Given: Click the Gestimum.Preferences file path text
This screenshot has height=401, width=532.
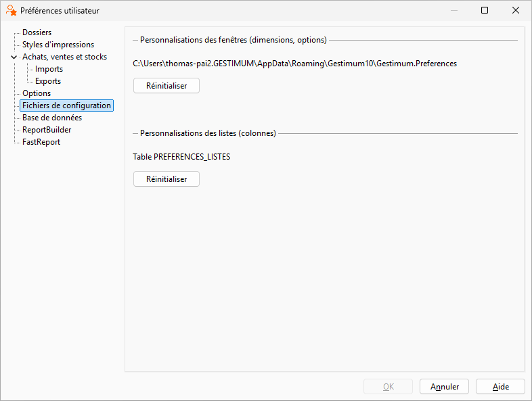Looking at the screenshot, I should click(x=294, y=64).
